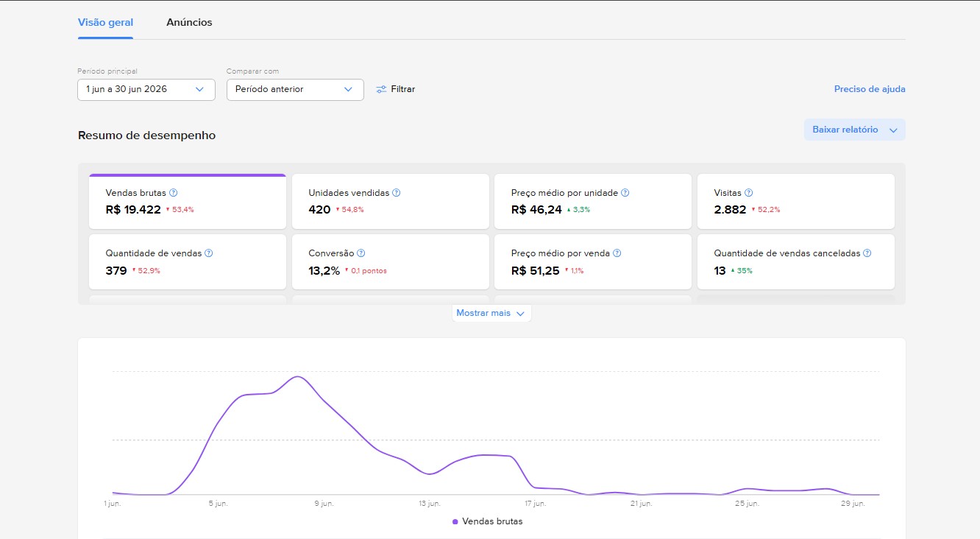Click the chart peak near 9 jun.

297,377
